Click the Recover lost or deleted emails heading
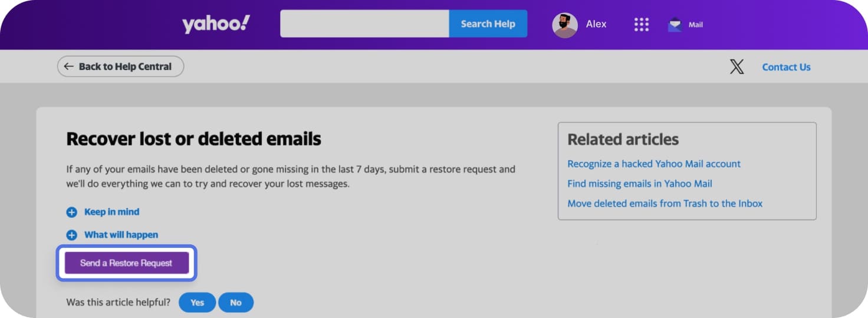The image size is (868, 318). [x=193, y=139]
